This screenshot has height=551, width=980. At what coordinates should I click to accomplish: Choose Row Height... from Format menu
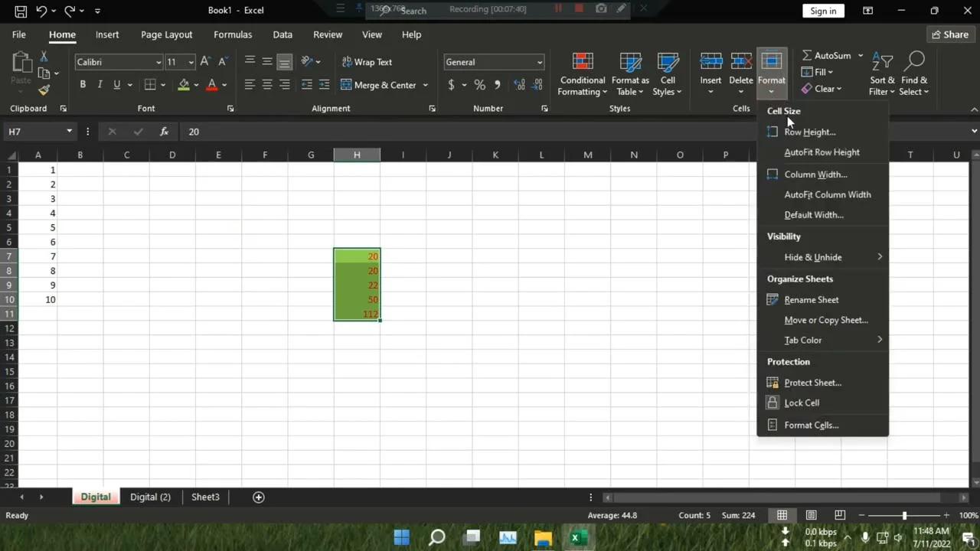pyautogui.click(x=823, y=132)
